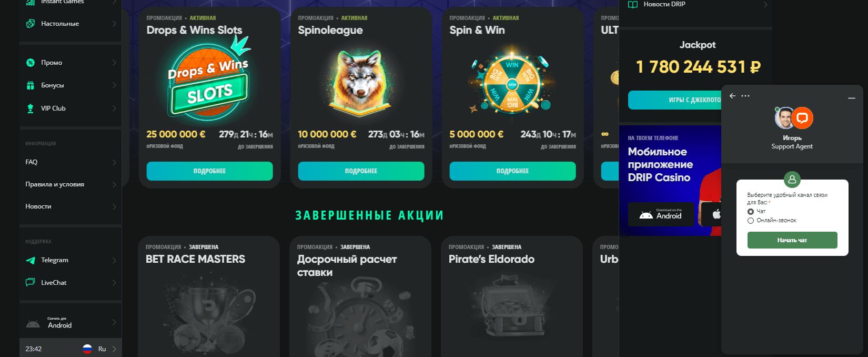Start chat with Начать чат button

tap(792, 240)
